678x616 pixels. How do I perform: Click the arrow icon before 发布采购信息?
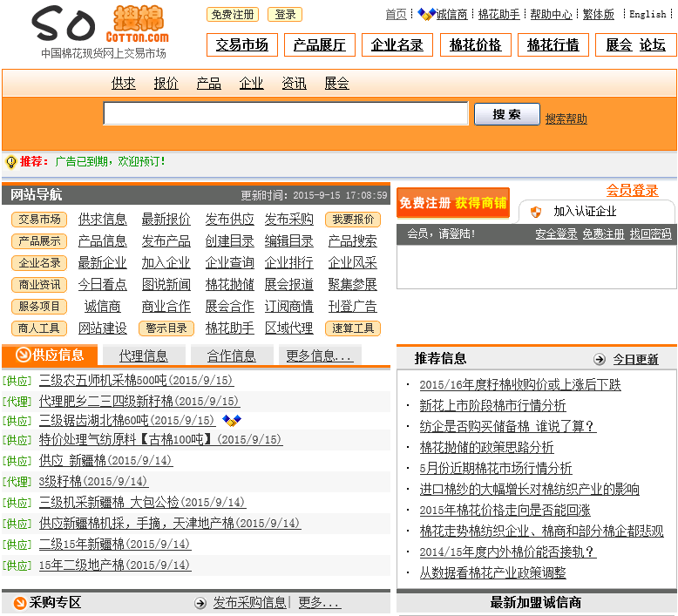point(200,603)
